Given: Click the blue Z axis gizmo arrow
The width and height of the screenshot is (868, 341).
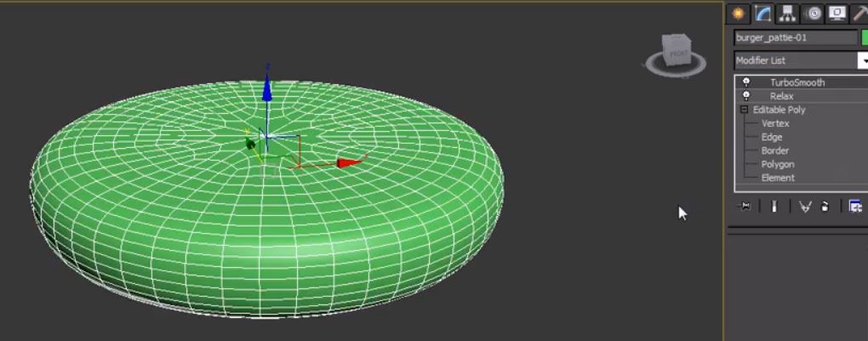Looking at the screenshot, I should (x=267, y=88).
